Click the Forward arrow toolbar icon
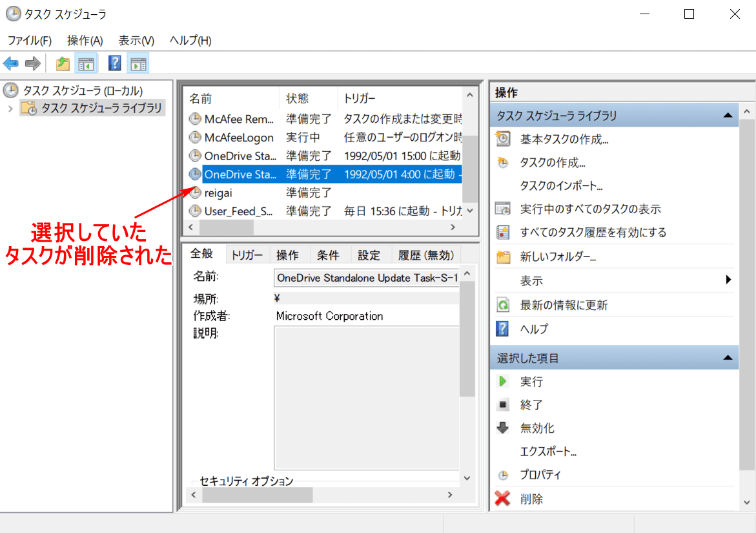This screenshot has width=756, height=533. click(33, 63)
